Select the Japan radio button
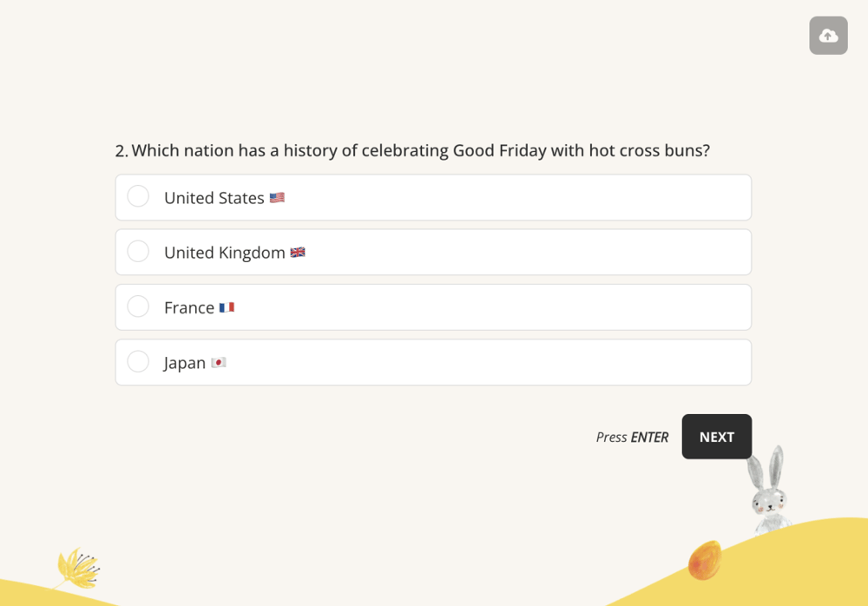868x606 pixels. coord(138,361)
